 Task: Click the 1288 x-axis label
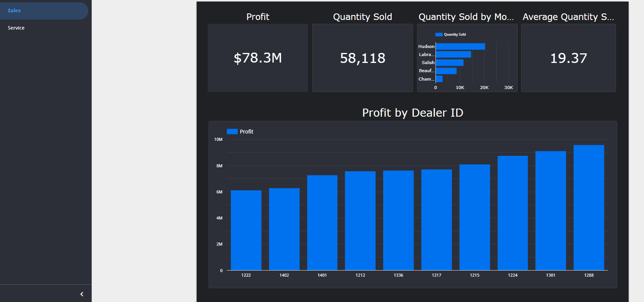pyautogui.click(x=589, y=275)
